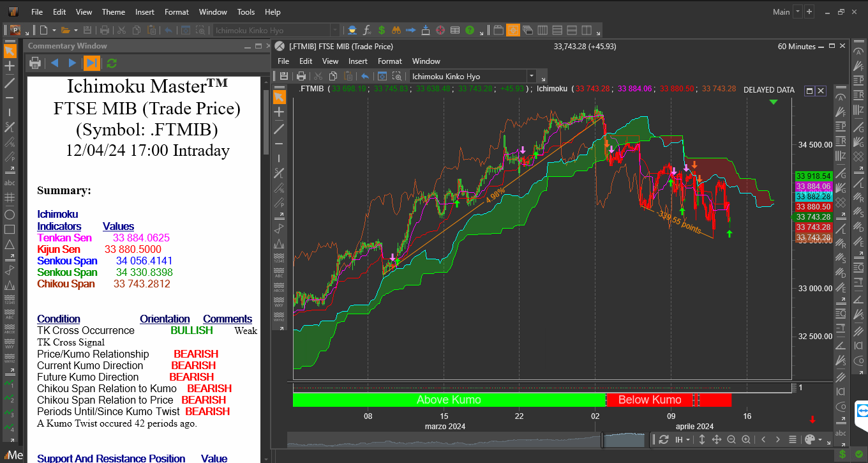Click the Condition heading in commentary
The width and height of the screenshot is (868, 463).
pyautogui.click(x=59, y=319)
